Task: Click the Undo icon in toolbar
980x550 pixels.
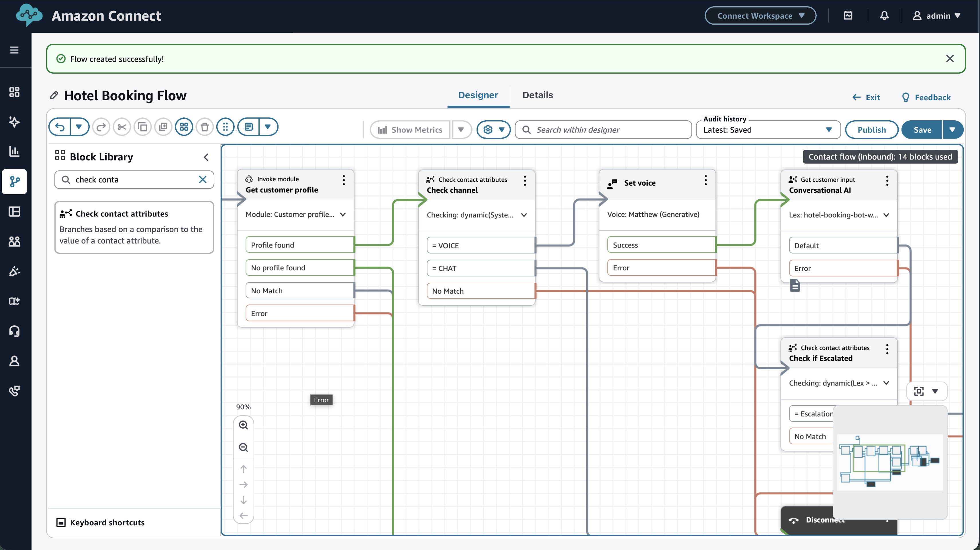Action: 60,127
